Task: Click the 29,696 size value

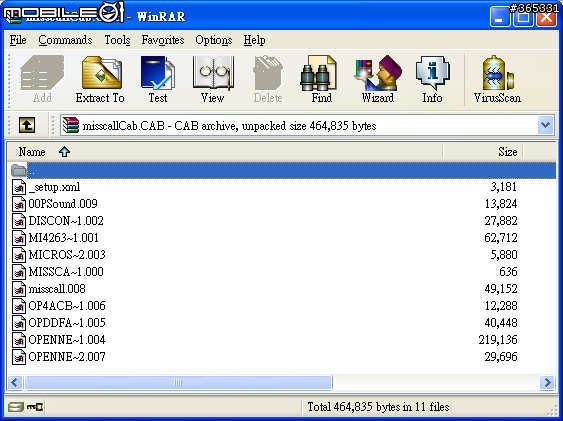Action: tap(501, 357)
